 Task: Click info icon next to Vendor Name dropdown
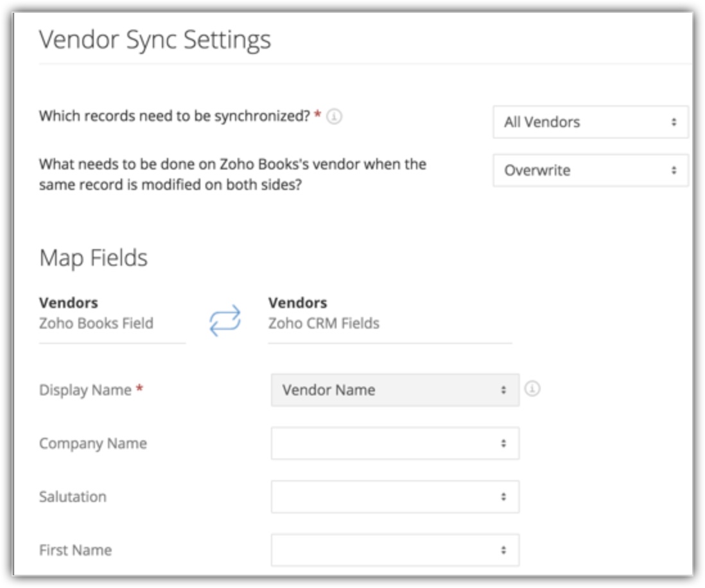532,388
